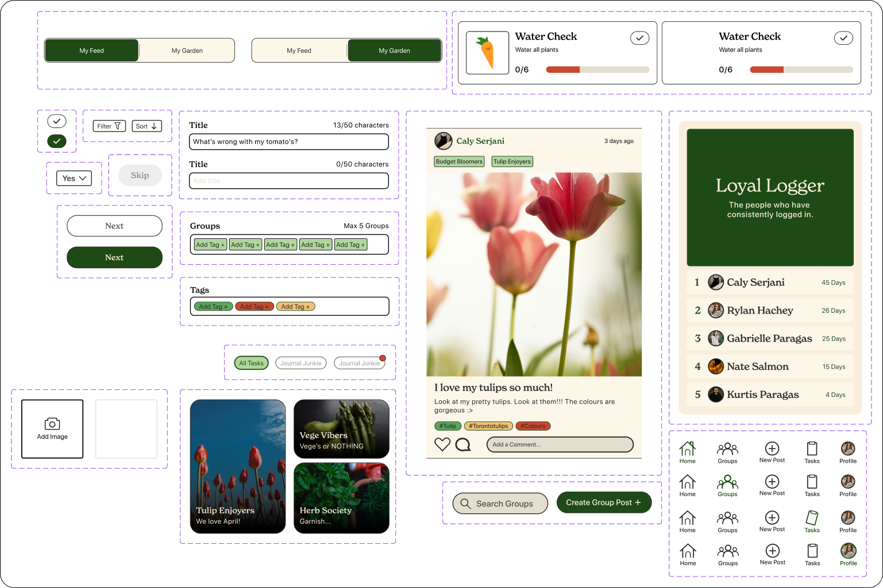Click the heart icon under the tulip post
This screenshot has width=883, height=588.
(442, 444)
